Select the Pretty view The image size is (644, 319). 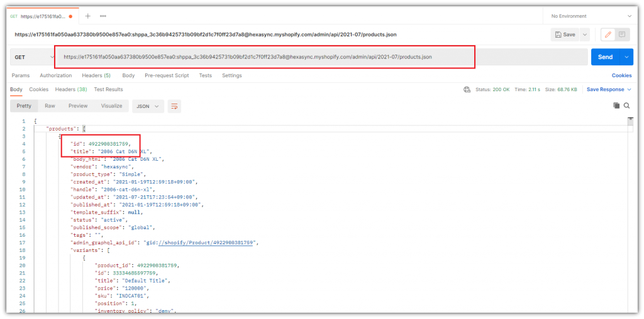24,105
